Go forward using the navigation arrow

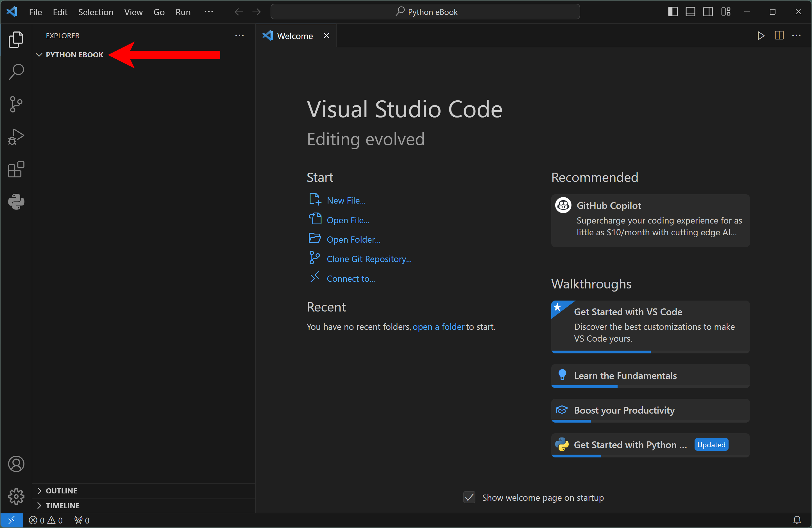257,12
